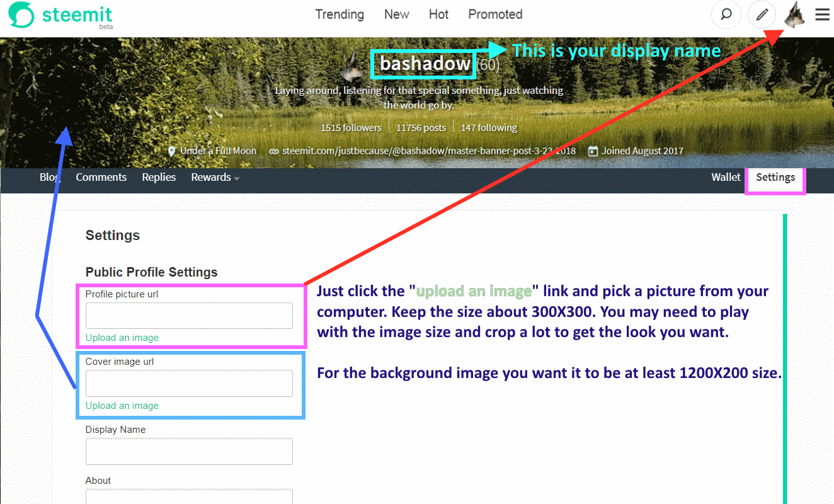Open the master-banner-post website link
This screenshot has width=834, height=504.
[x=429, y=151]
